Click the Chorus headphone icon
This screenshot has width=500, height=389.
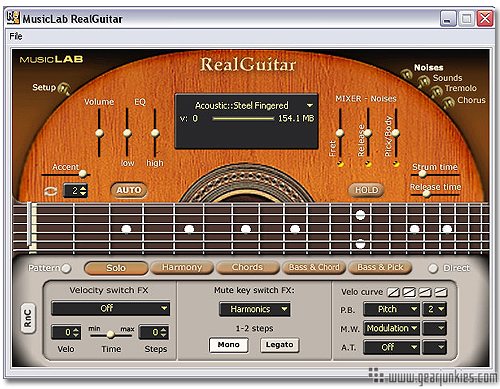(x=449, y=102)
